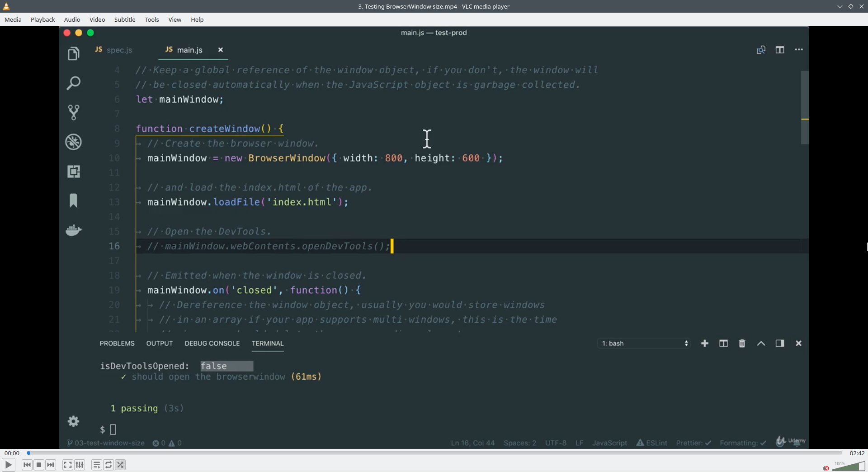The width and height of the screenshot is (868, 472).
Task: Open the Search magnifier in the activity bar
Action: (73, 83)
